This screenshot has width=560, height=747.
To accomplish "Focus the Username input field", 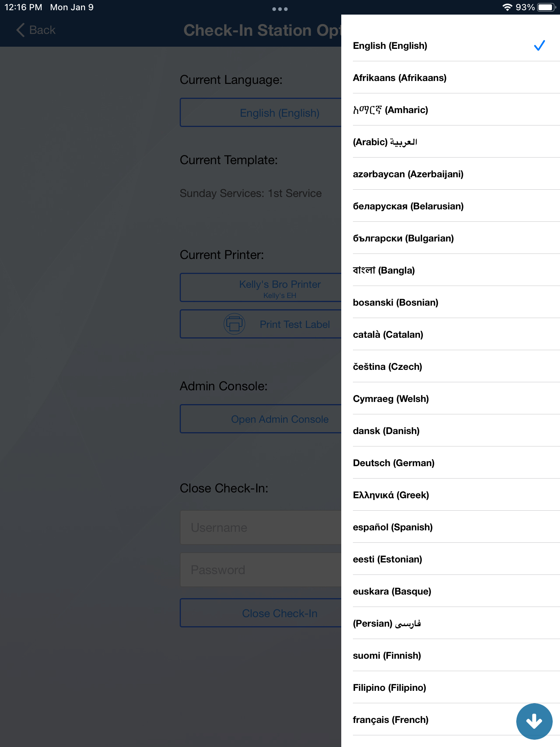I will 261,527.
